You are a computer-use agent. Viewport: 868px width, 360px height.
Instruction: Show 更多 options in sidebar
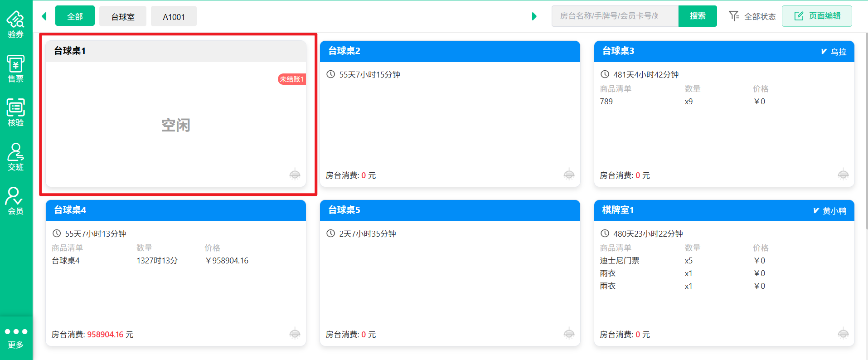[16, 338]
